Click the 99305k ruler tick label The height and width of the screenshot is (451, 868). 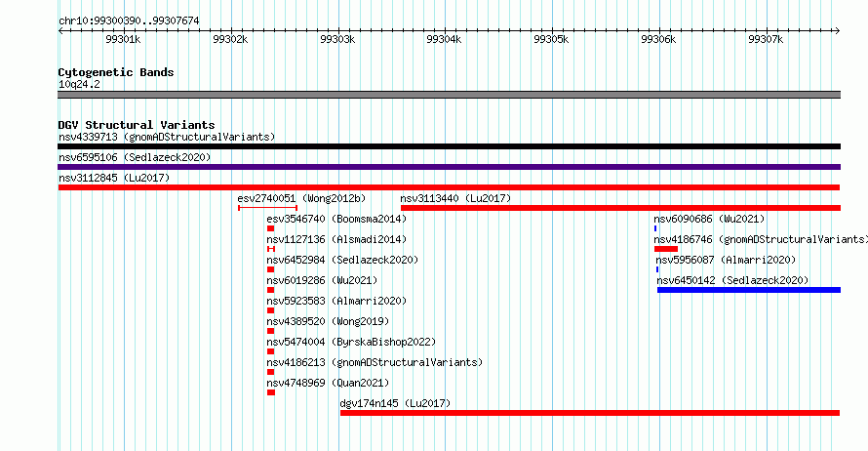[x=551, y=39]
